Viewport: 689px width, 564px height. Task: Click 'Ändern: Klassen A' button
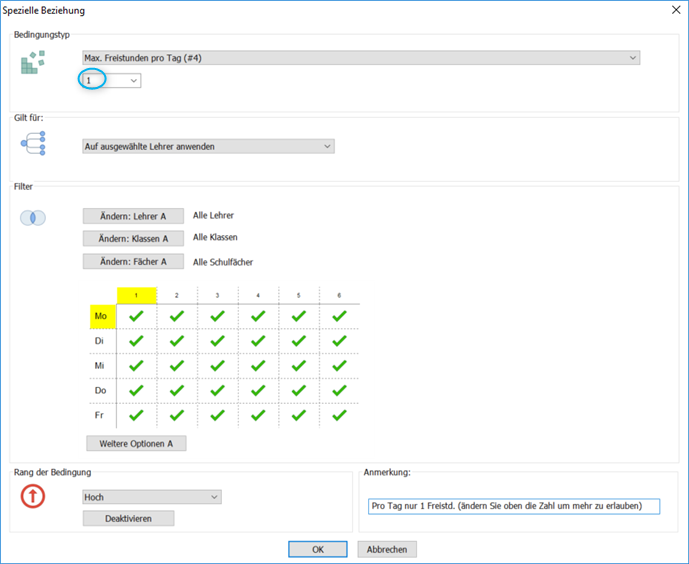(133, 239)
